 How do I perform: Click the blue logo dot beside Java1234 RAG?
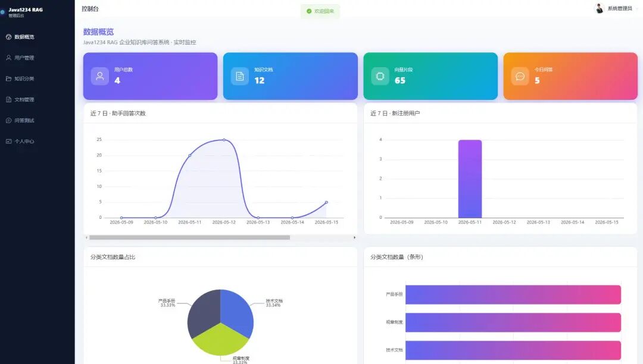tap(2, 12)
